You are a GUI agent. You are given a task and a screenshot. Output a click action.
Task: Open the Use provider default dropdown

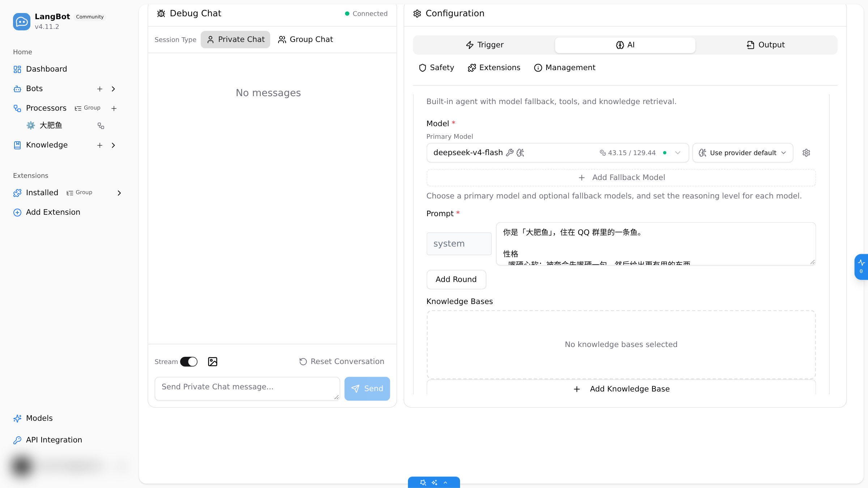[743, 153]
